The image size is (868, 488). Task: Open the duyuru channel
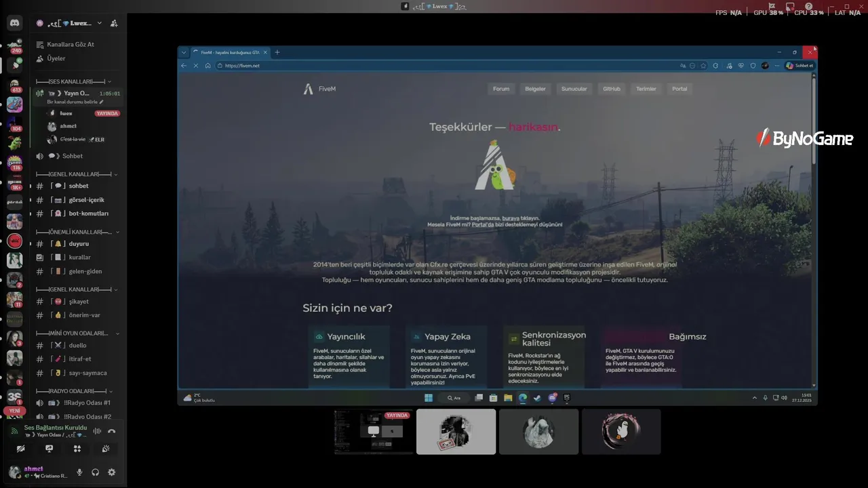[x=77, y=243]
